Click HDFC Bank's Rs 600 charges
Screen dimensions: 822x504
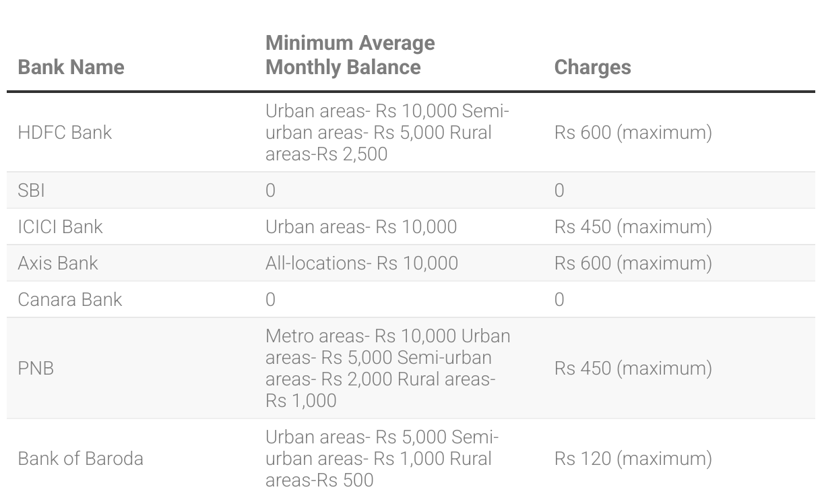click(633, 133)
